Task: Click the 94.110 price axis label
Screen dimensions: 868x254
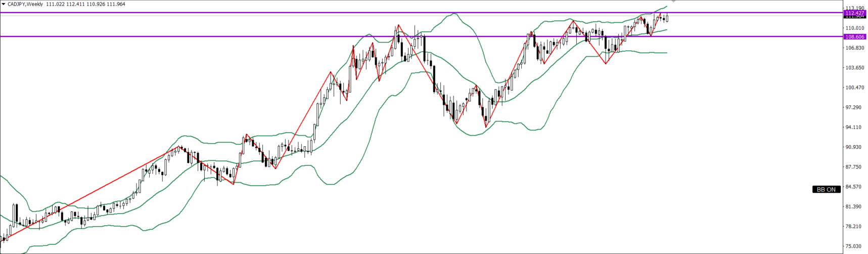Action: (853, 127)
